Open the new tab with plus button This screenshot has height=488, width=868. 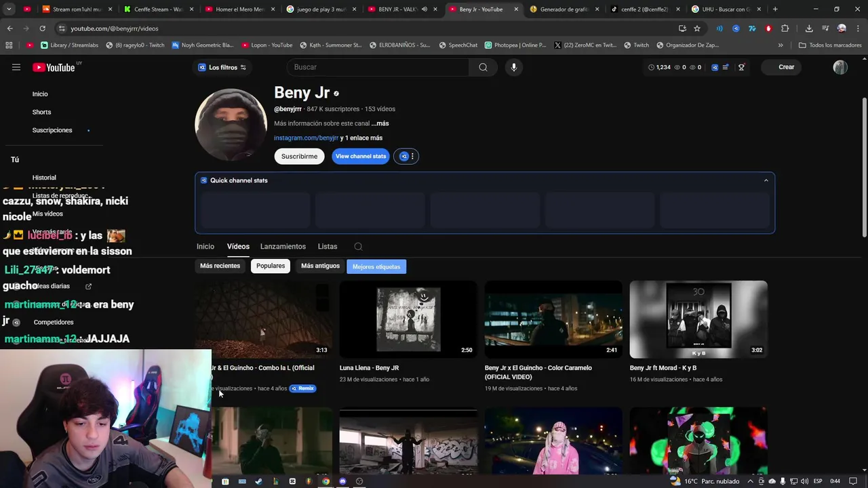[775, 9]
